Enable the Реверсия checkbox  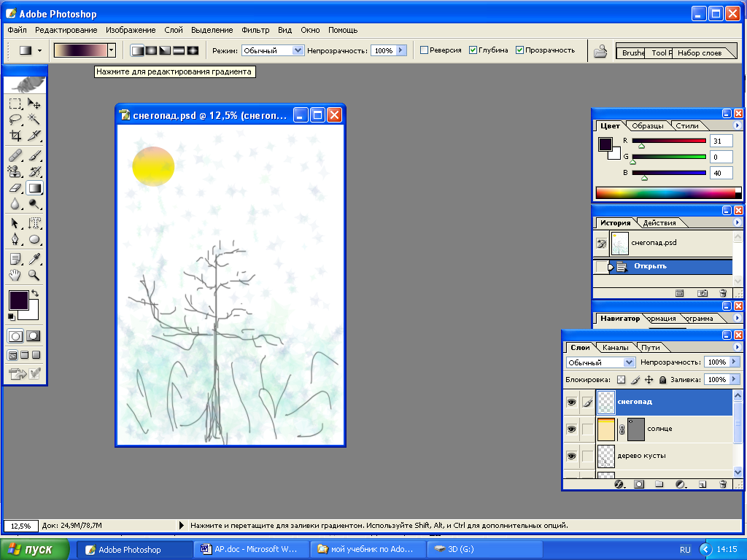tap(424, 50)
